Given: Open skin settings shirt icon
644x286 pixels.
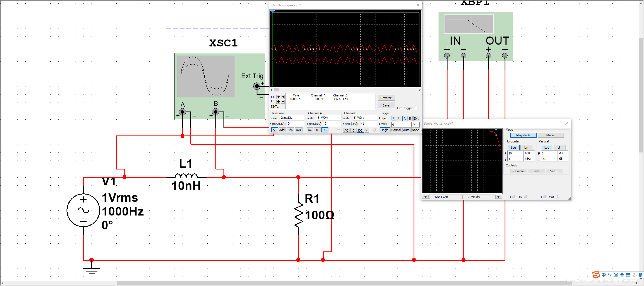Looking at the screenshot, I should coord(640,275).
